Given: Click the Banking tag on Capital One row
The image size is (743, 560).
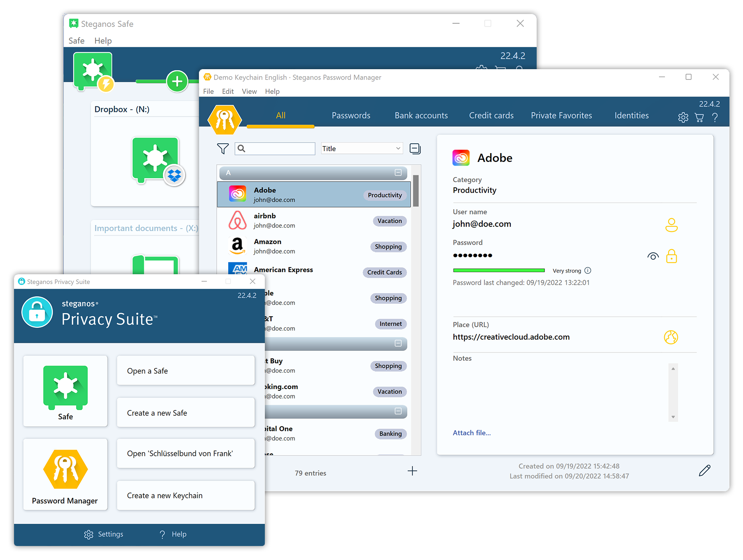Looking at the screenshot, I should [390, 434].
